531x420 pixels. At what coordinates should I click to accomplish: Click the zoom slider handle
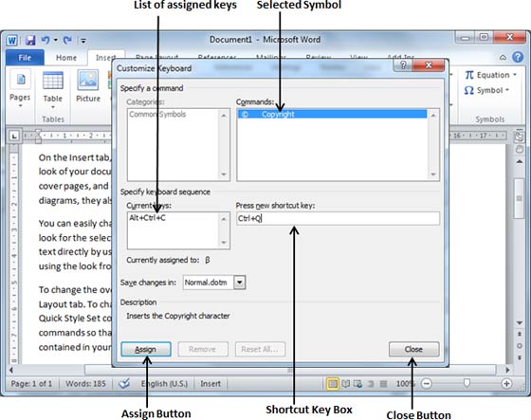click(467, 383)
